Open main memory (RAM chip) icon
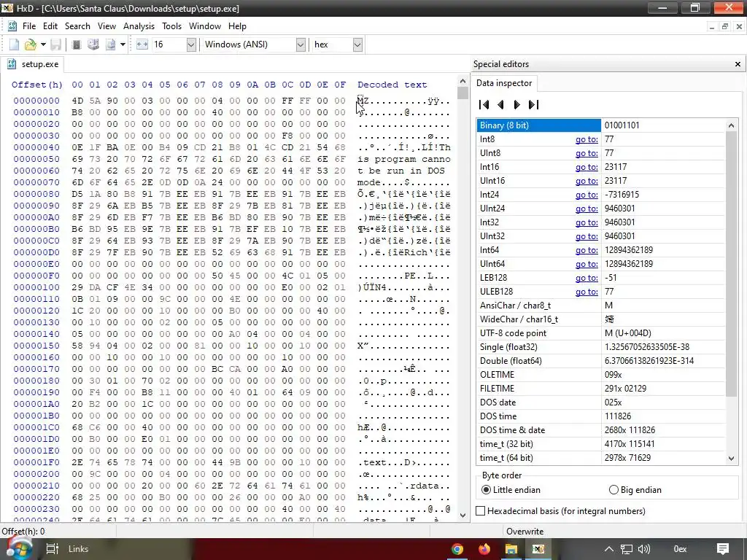 click(x=76, y=44)
